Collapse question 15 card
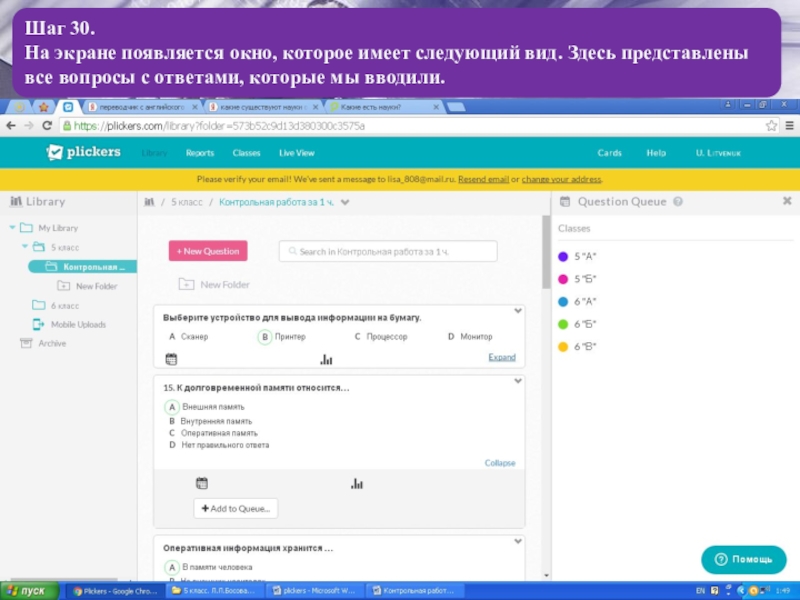This screenshot has height=600, width=800. (500, 463)
